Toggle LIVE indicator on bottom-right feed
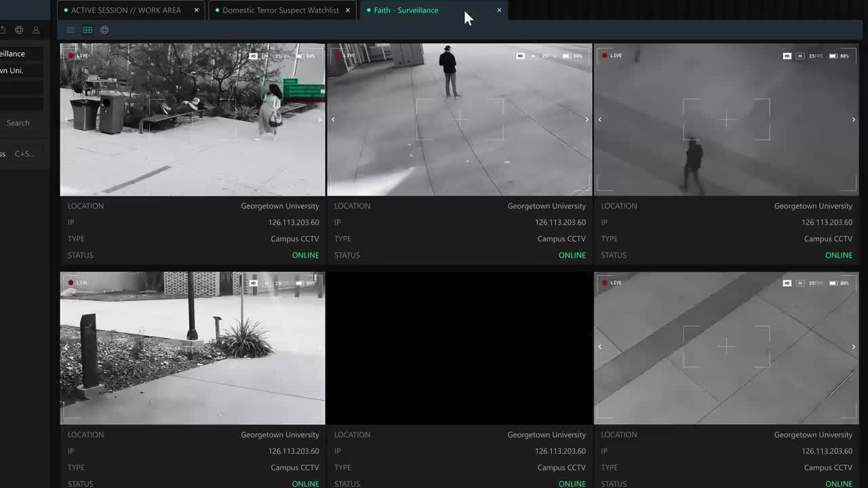The width and height of the screenshot is (868, 488). coord(612,283)
